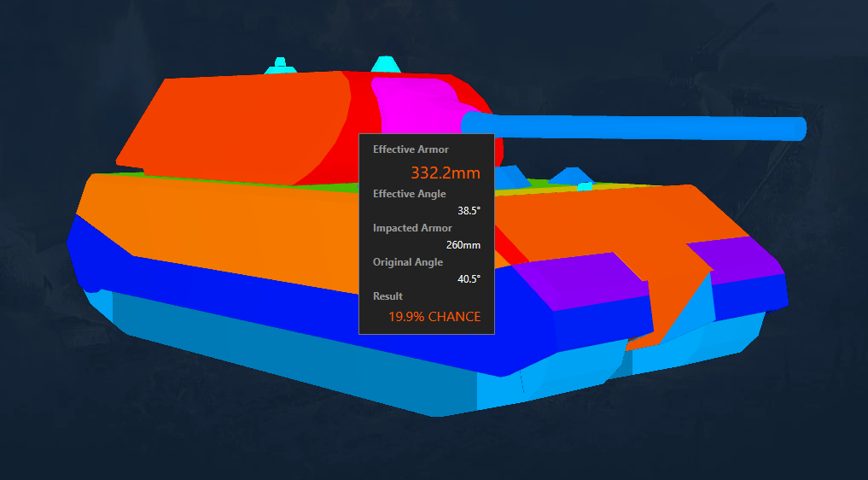Click the 'Result' label in tooltip
The image size is (868, 480).
pyautogui.click(x=387, y=296)
